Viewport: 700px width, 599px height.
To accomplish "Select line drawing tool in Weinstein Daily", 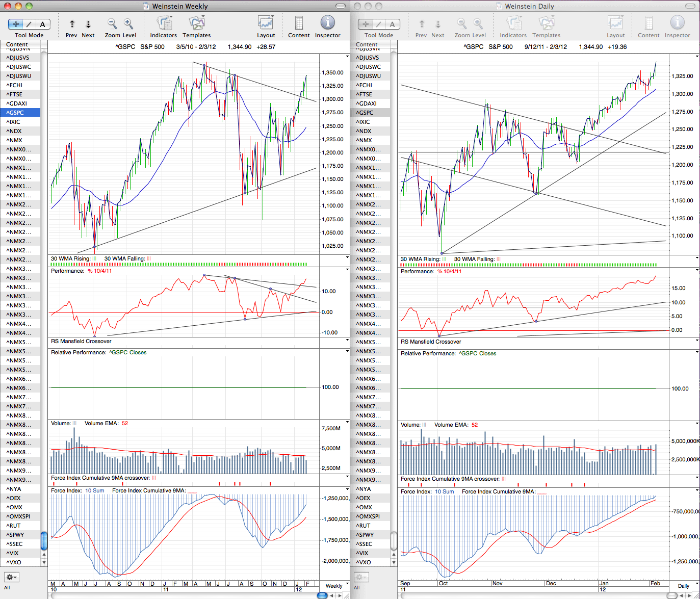I will coord(379,24).
